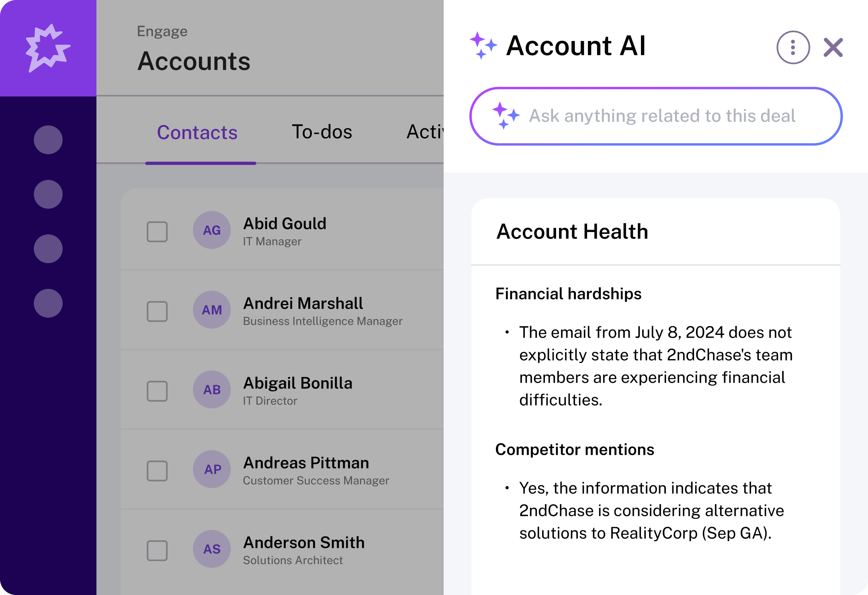Open the three-dot options menu in Account AI
Viewport: 868px width, 595px height.
(793, 47)
